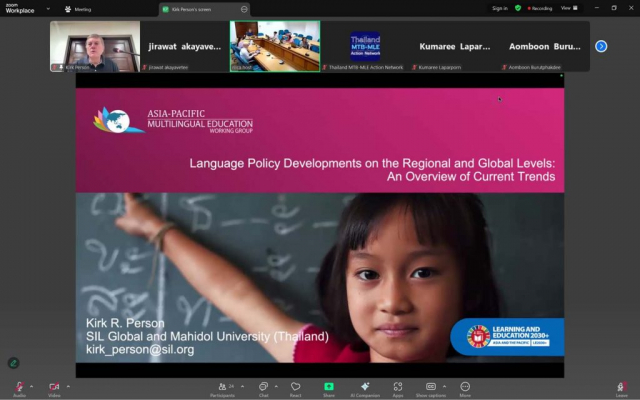Open the More options menu
Viewport: 640px width, 400px height.
[x=465, y=387]
